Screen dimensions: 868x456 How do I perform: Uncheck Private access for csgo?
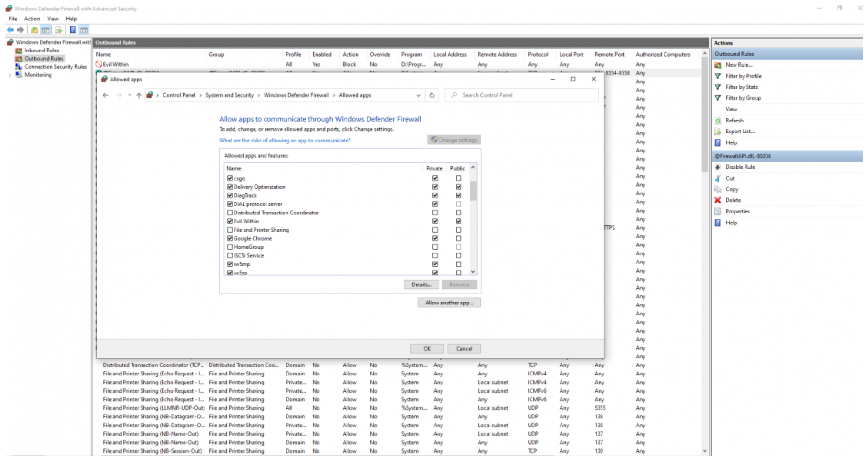click(x=435, y=178)
